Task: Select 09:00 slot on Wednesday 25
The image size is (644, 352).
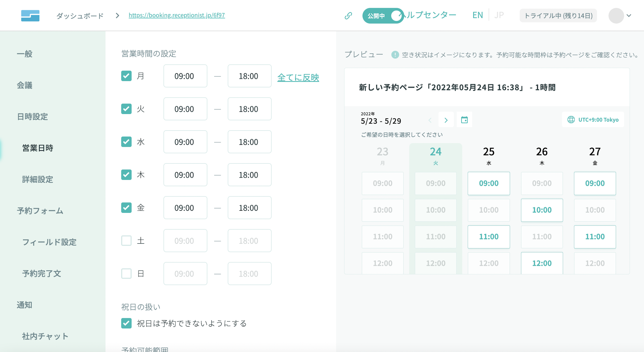Action: (488, 183)
